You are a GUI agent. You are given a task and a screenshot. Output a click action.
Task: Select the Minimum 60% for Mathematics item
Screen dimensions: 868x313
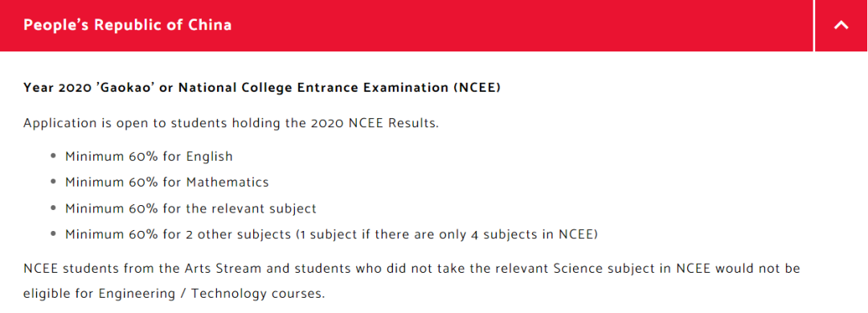(x=166, y=183)
